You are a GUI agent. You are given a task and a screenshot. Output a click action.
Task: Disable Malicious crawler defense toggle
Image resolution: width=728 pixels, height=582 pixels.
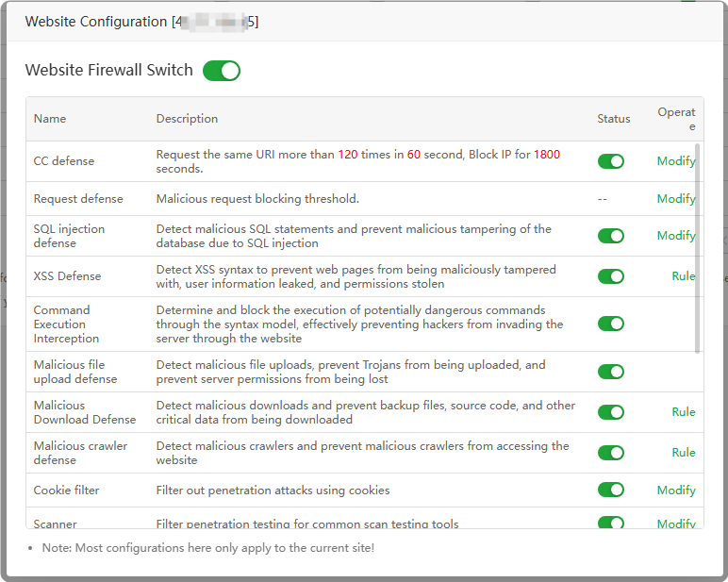point(611,453)
